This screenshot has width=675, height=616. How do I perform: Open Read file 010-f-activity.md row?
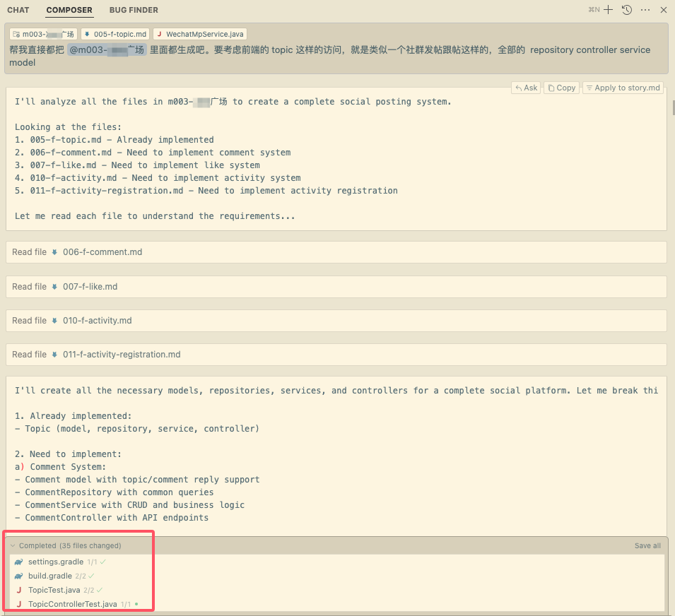(336, 321)
